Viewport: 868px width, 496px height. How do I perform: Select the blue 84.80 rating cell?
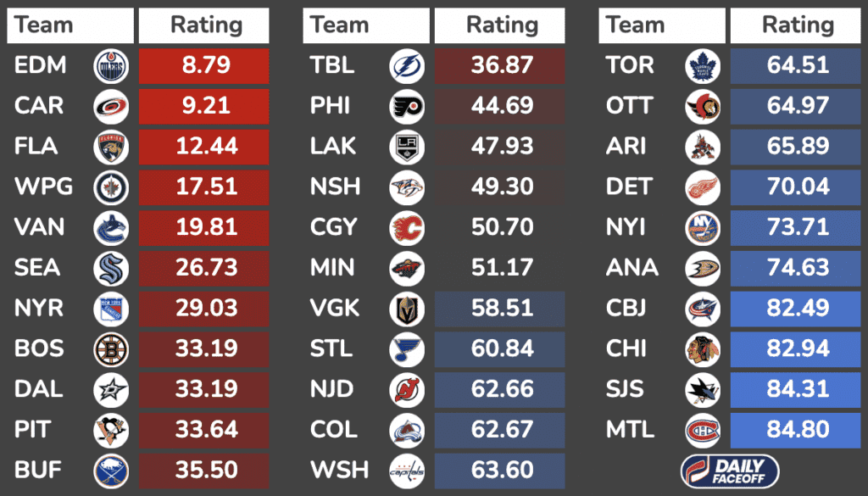(x=797, y=429)
